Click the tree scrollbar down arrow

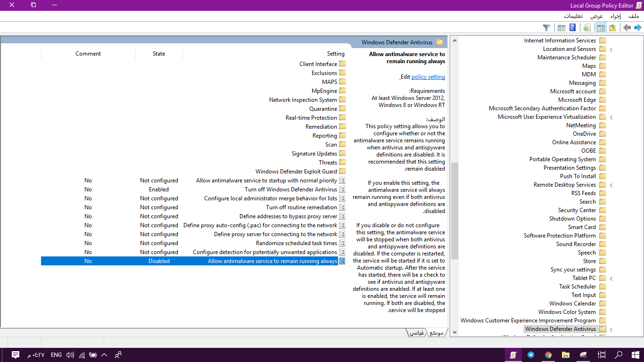[x=454, y=332]
